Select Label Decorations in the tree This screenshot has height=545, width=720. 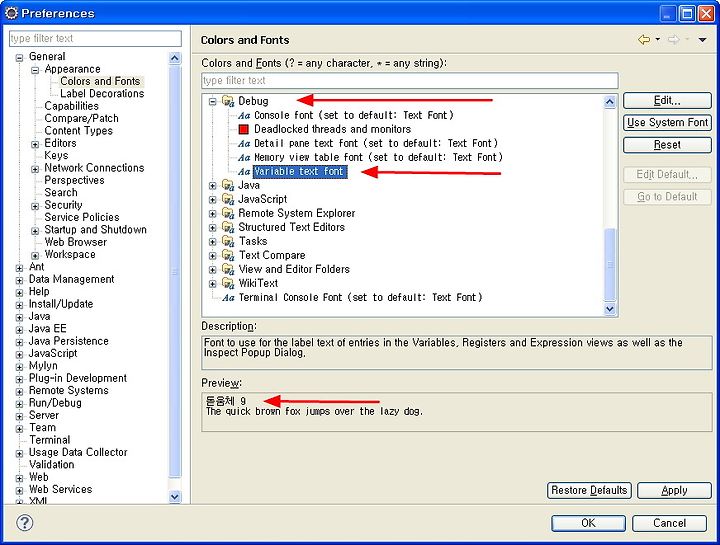pyautogui.click(x=102, y=94)
